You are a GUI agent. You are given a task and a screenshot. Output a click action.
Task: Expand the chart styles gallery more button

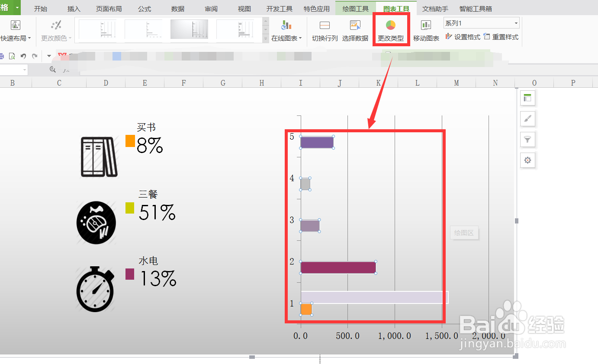pos(266,39)
